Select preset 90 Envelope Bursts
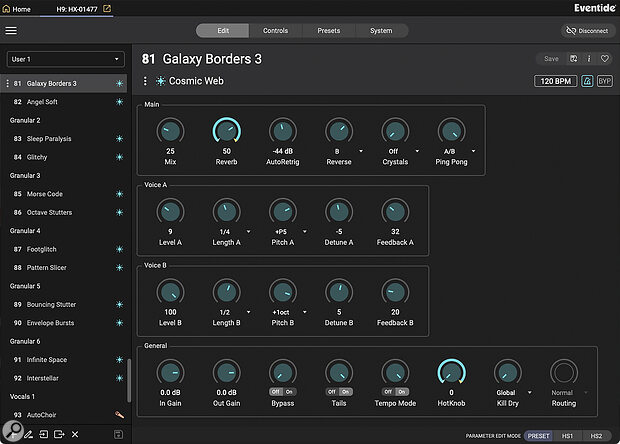 (x=63, y=323)
